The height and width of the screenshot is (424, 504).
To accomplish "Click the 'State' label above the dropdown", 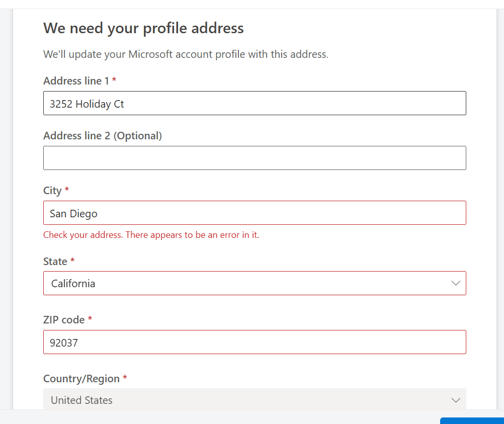I will click(x=55, y=262).
